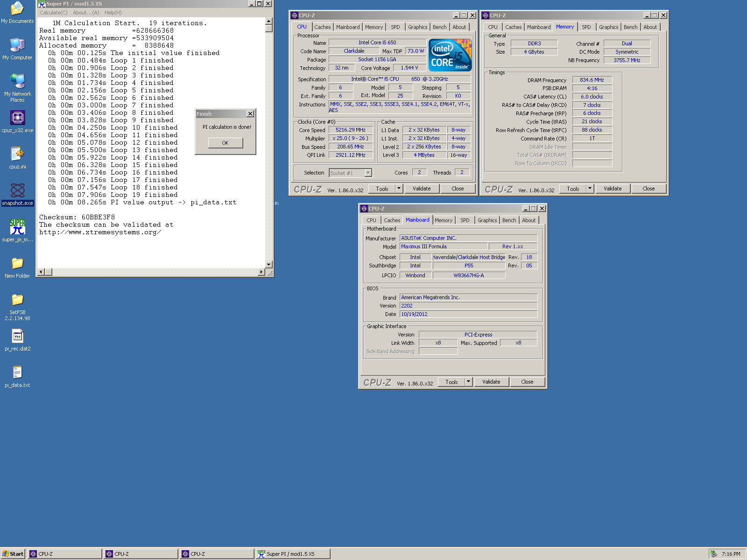Viewport: 747px width, 560px height.
Task: Click the CPU-Z Mainboard window title icon
Action: coord(364,209)
